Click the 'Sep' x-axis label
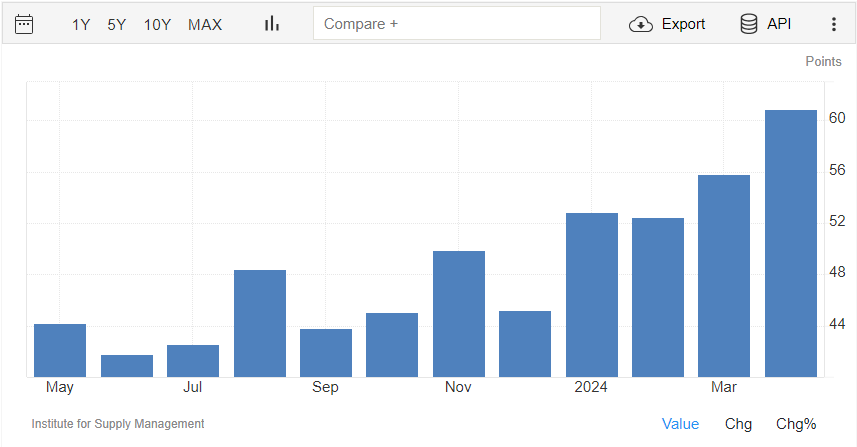 point(325,387)
